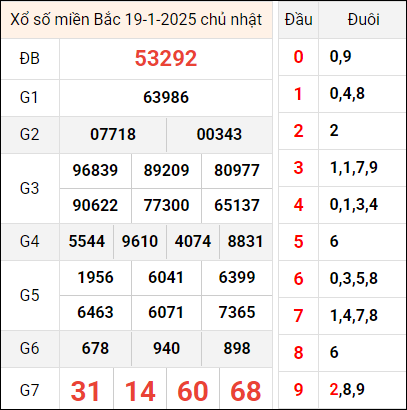Click the red G7 number 68
The image size is (407, 410).
pyautogui.click(x=246, y=391)
